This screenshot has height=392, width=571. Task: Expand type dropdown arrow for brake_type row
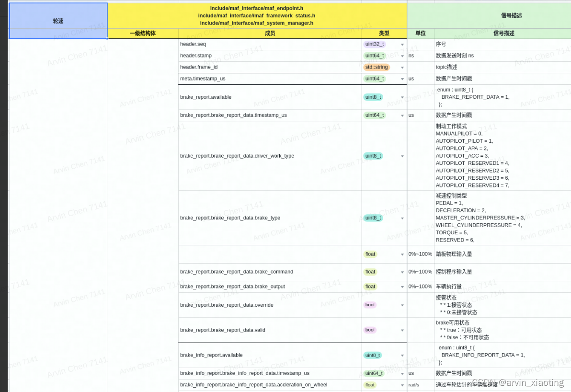402,218
